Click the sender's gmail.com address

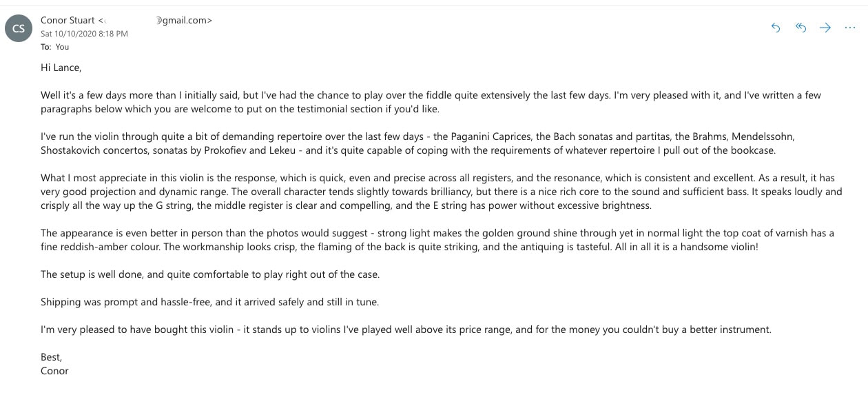tap(184, 21)
